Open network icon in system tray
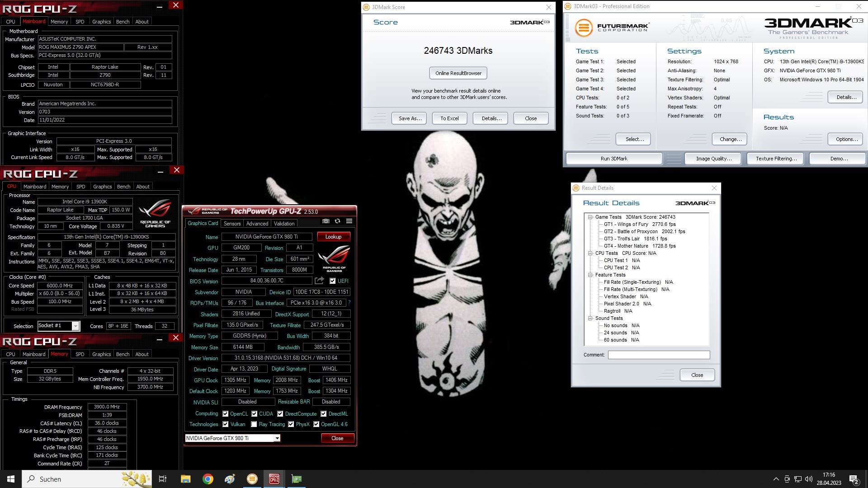The image size is (868, 488). pos(798,479)
